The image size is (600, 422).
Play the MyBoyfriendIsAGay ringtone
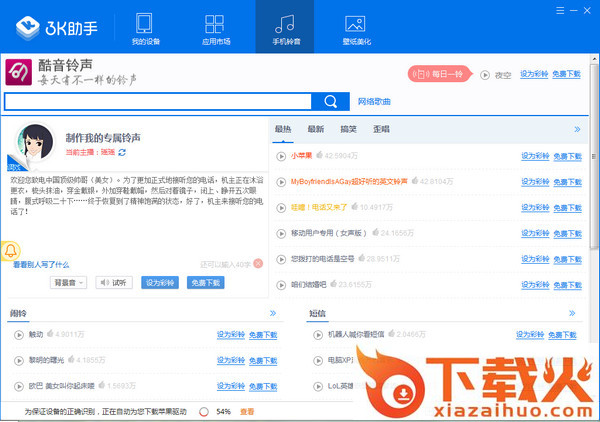[281, 182]
